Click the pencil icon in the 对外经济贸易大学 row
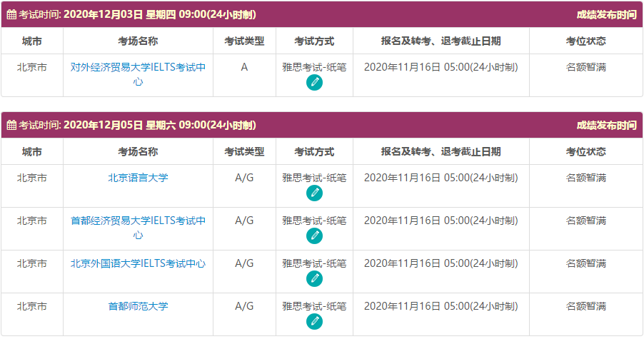644x339 pixels. click(314, 82)
